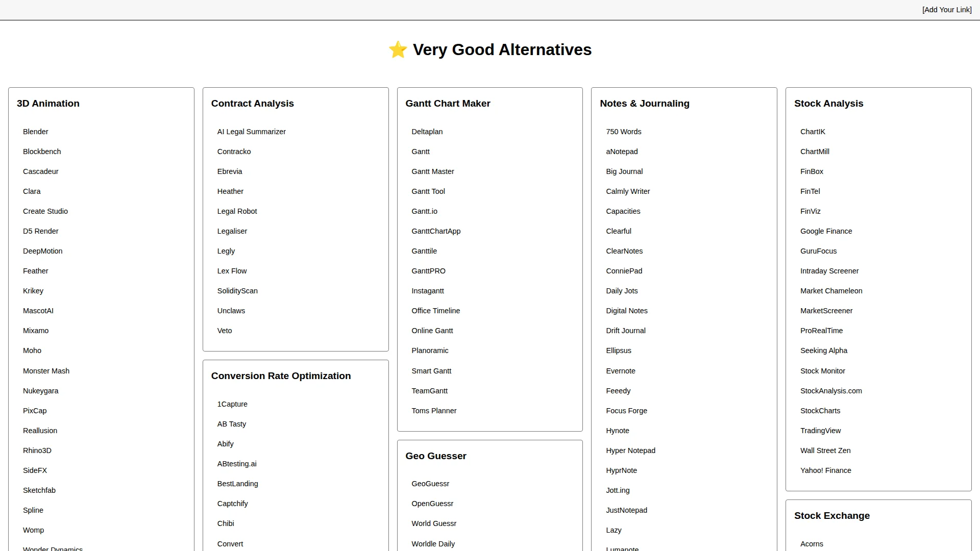Open Evernote in Notes & Journaling

tap(620, 371)
